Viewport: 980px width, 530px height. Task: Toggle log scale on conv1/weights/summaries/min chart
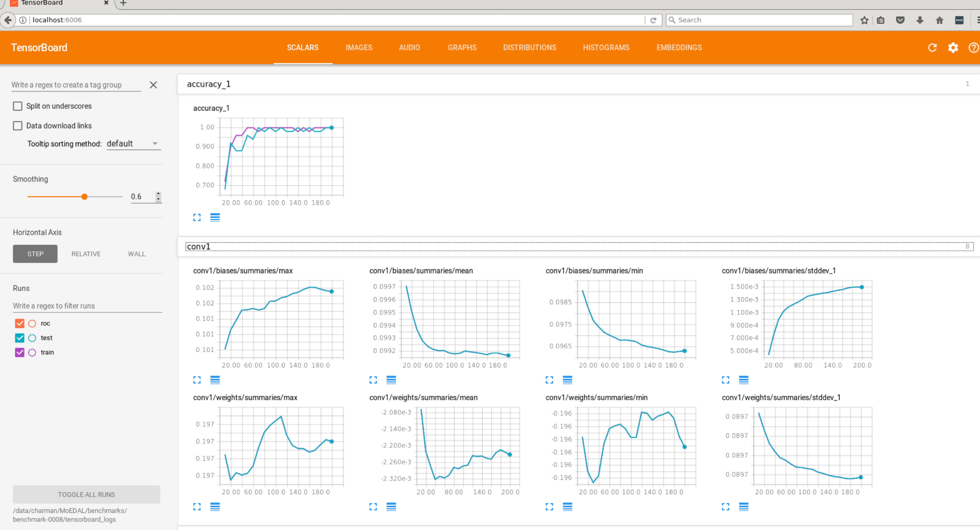[567, 507]
